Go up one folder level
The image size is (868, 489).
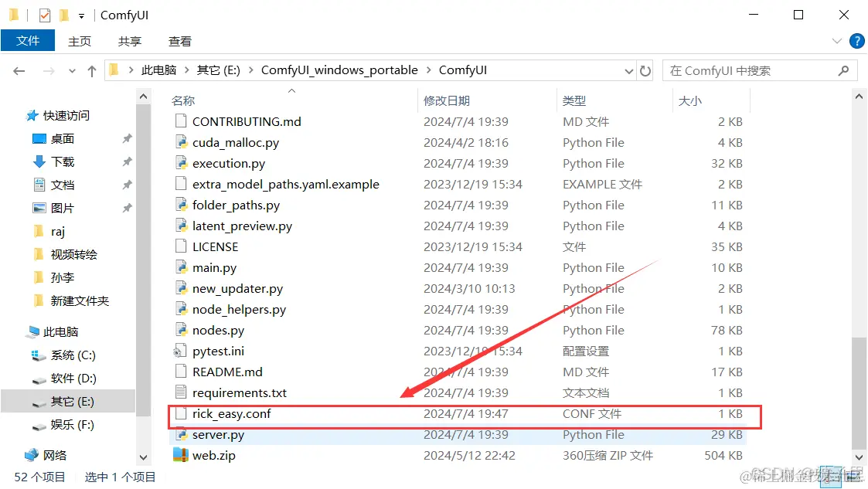[x=92, y=71]
